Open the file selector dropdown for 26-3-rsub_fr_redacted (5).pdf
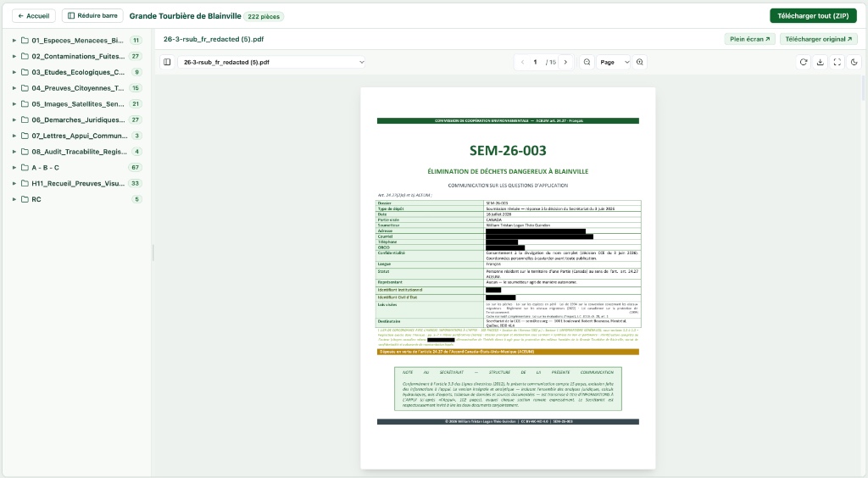Image resolution: width=868 pixels, height=478 pixels. tap(272, 62)
